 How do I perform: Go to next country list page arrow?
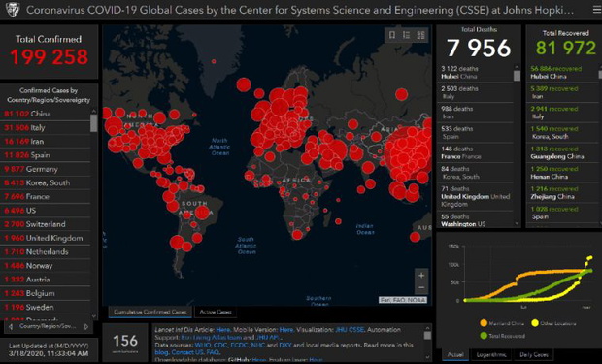click(x=86, y=327)
